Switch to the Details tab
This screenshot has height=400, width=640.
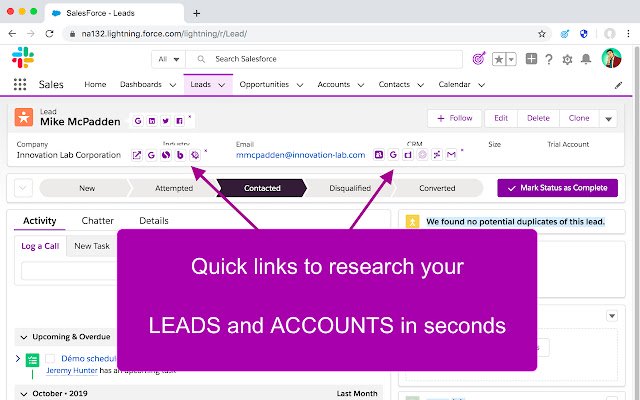(154, 221)
